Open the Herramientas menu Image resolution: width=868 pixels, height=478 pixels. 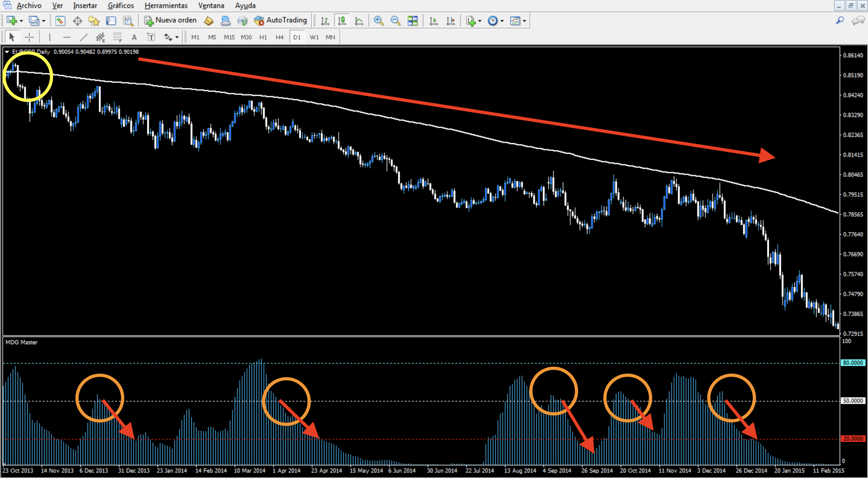tap(166, 5)
